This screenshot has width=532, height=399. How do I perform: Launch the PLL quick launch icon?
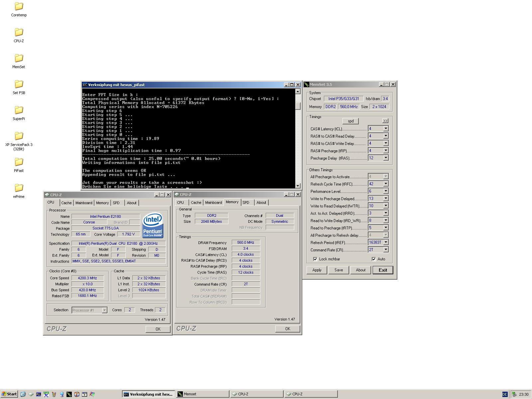pos(38,394)
